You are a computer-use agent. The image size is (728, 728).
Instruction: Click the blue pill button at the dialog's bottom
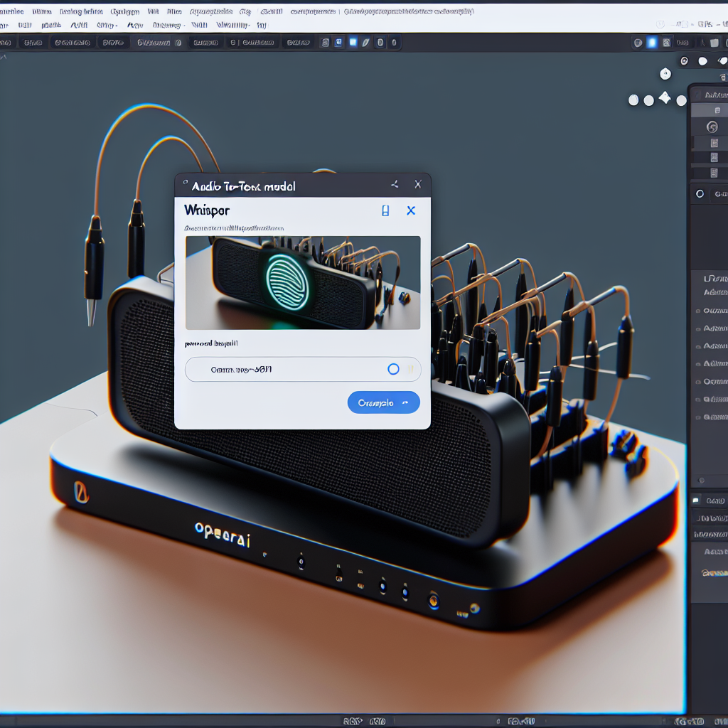[383, 402]
